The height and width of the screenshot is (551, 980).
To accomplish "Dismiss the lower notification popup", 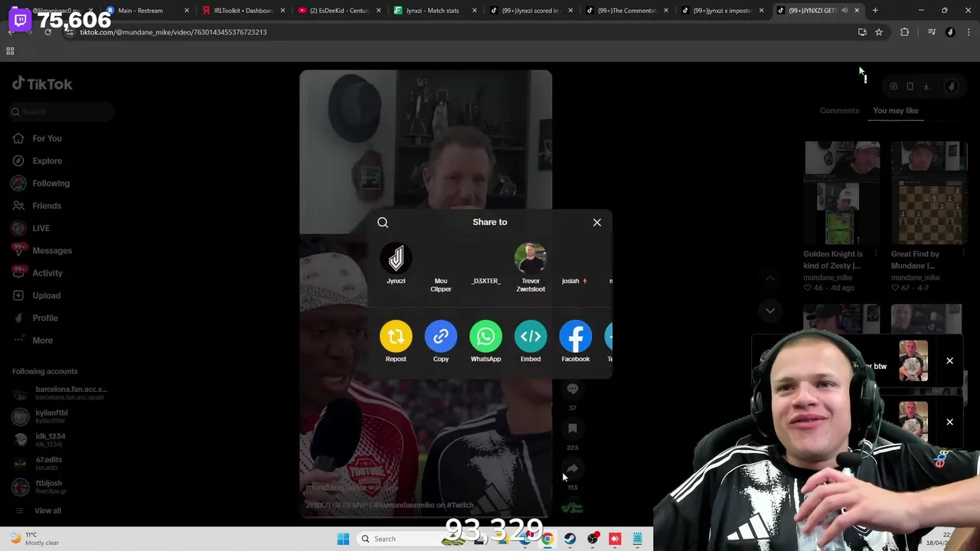I will click(949, 422).
